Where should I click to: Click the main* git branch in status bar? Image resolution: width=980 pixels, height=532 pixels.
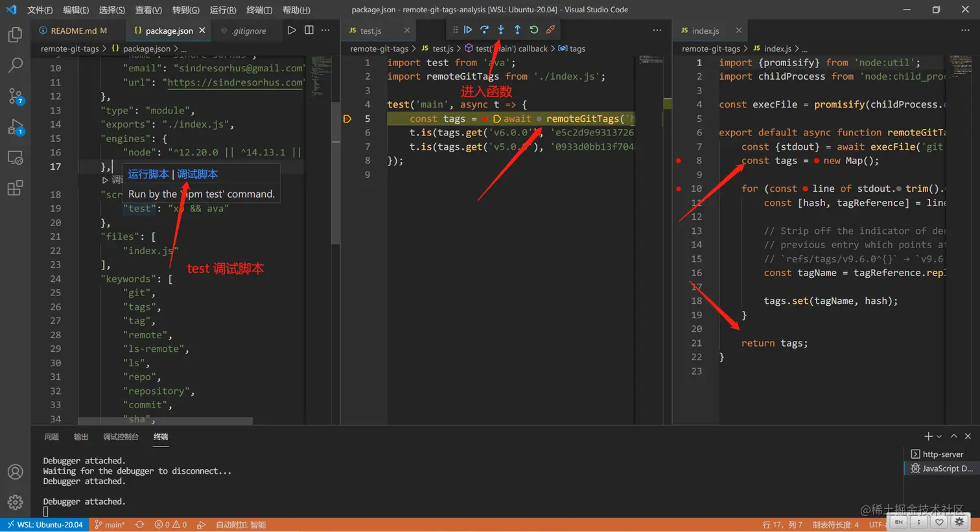[110, 525]
